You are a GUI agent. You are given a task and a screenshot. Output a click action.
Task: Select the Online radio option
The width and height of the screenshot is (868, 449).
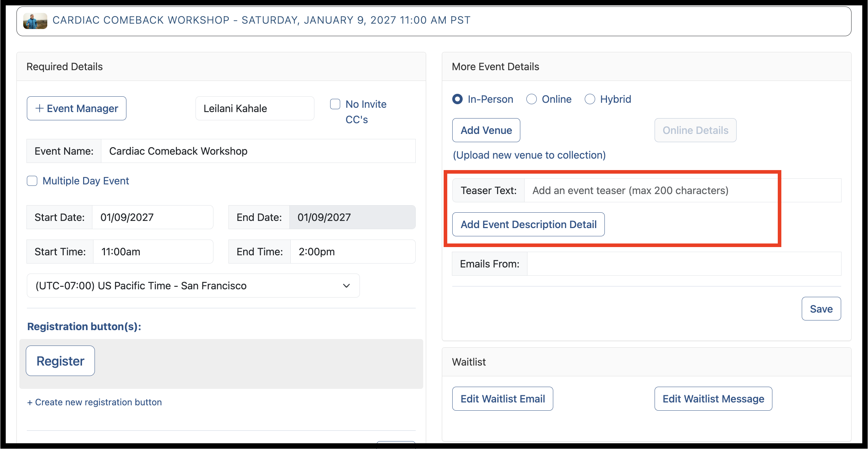(x=531, y=99)
